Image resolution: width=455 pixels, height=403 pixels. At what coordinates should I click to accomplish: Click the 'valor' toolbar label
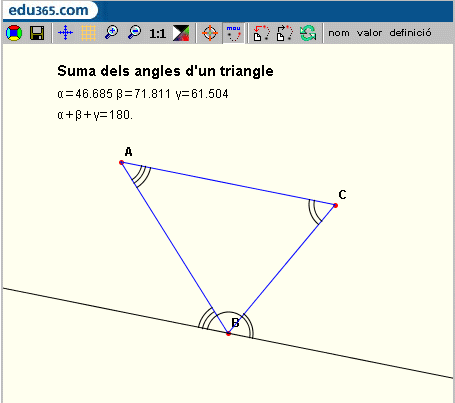(369, 33)
